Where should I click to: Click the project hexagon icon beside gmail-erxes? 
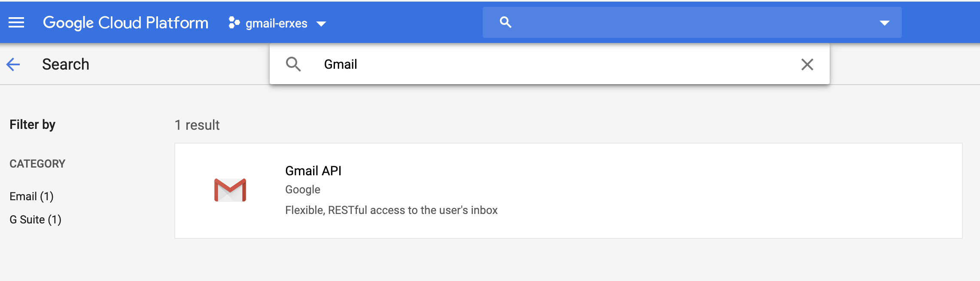point(234,23)
